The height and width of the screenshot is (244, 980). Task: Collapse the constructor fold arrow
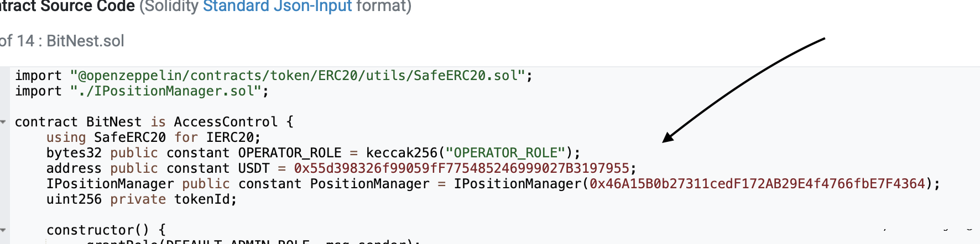[3, 230]
